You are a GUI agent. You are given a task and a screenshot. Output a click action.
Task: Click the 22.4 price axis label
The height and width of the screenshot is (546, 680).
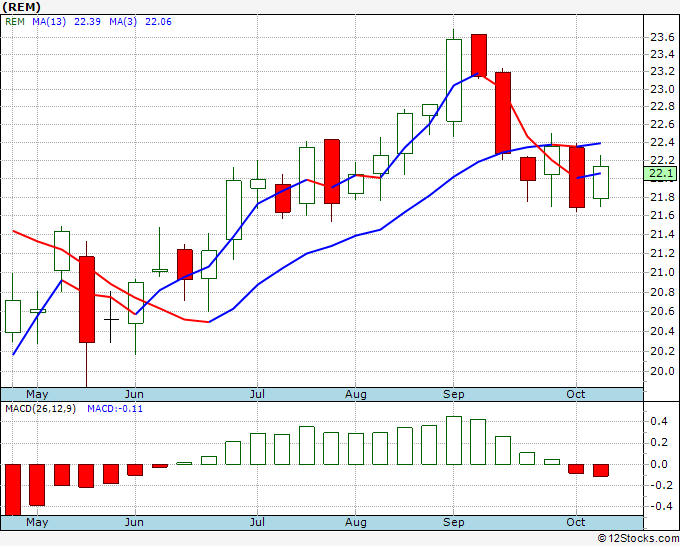click(x=662, y=142)
